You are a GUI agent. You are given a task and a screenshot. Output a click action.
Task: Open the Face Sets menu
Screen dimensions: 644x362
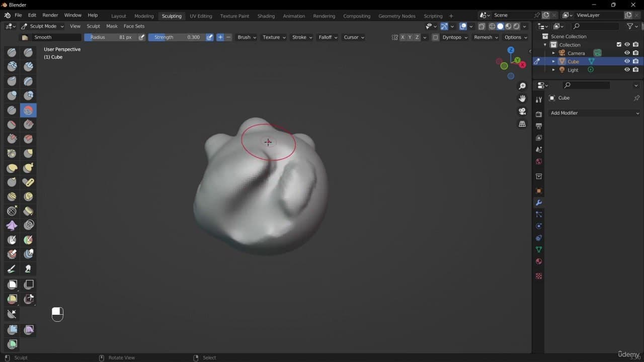[134, 26]
